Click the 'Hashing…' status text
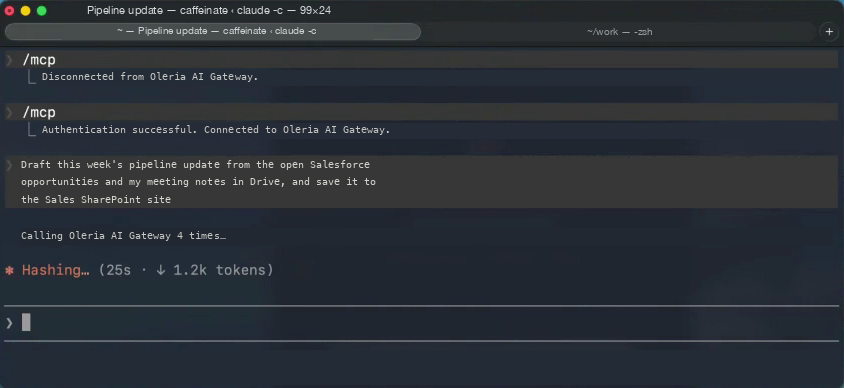This screenshot has width=844, height=388. 55,270
